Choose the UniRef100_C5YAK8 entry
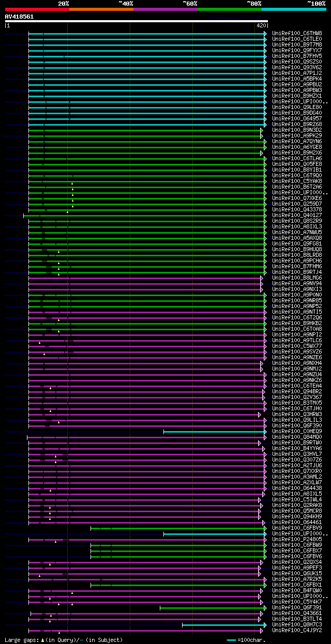 297,181
